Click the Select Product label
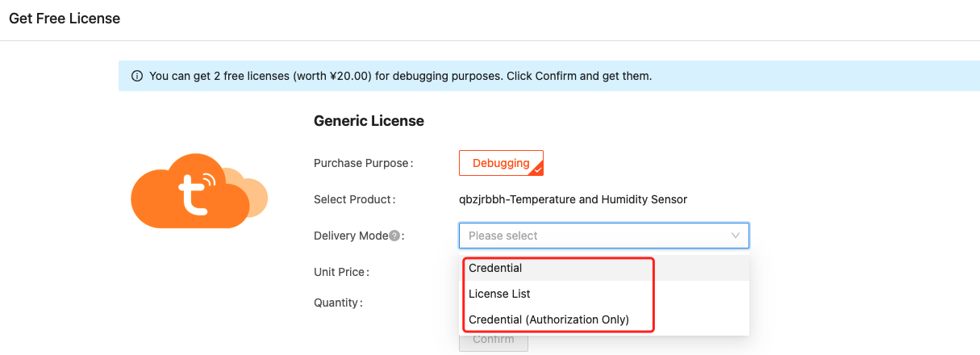Viewport: 980px width, 355px height. click(x=354, y=199)
